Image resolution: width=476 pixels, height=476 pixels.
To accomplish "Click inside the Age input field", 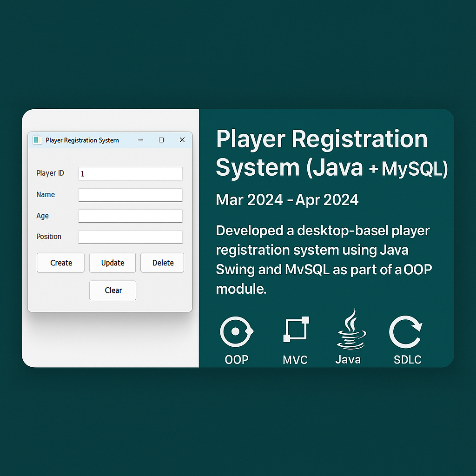I will pyautogui.click(x=130, y=216).
